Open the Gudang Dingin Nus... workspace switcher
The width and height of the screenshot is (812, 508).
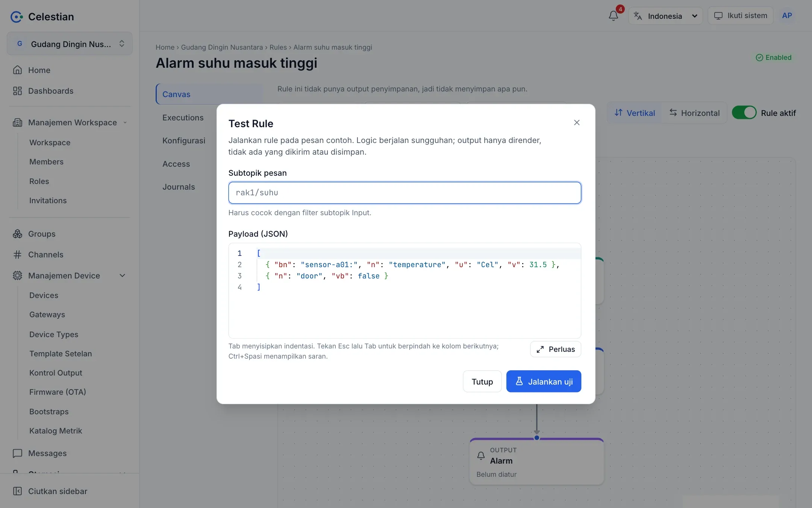[70, 44]
